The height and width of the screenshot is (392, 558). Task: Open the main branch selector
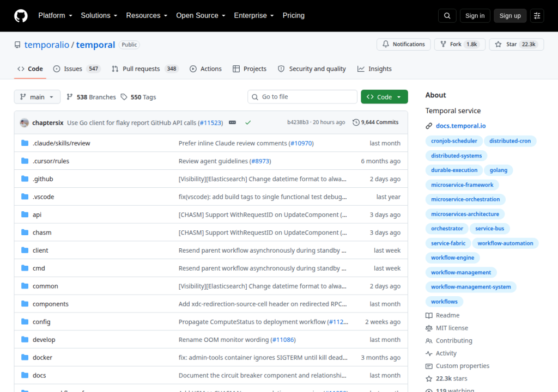click(x=37, y=97)
